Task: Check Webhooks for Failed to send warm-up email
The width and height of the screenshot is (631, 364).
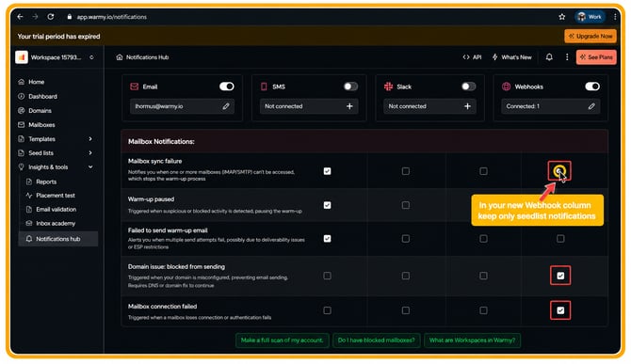Action: pos(560,239)
